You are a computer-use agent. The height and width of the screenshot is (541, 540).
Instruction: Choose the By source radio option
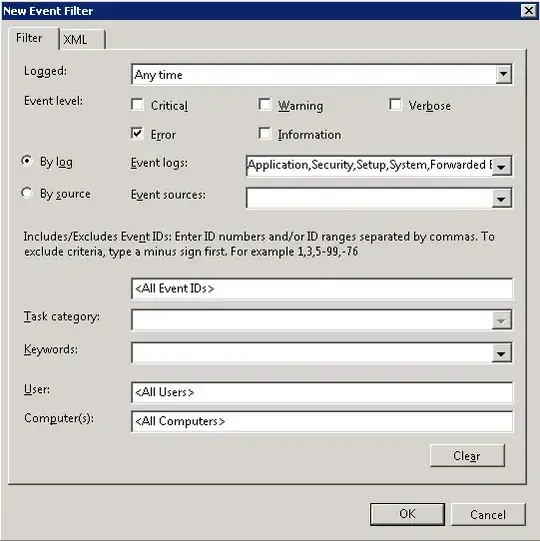pos(27,193)
